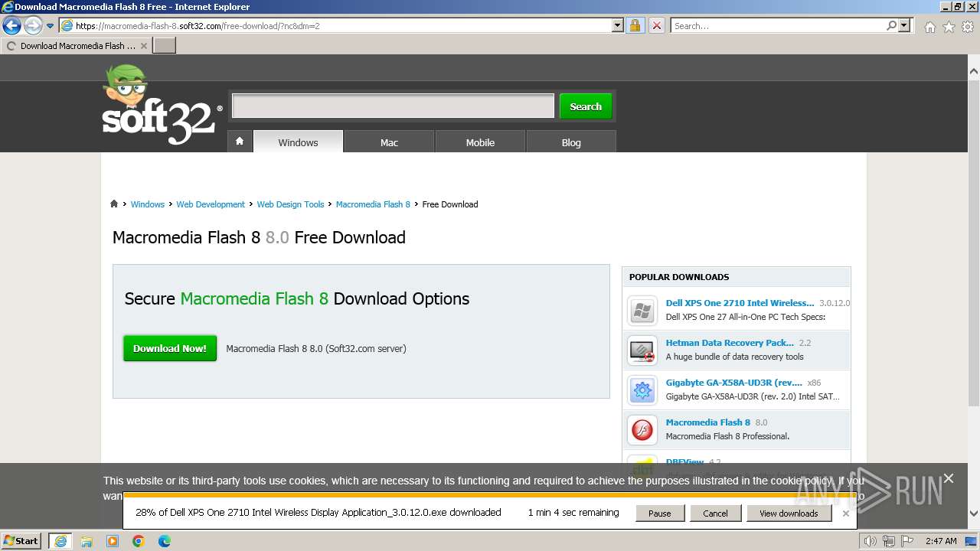The height and width of the screenshot is (551, 980).
Task: Open Dell XPS One 2710 Intel Wireless link
Action: [x=740, y=303]
